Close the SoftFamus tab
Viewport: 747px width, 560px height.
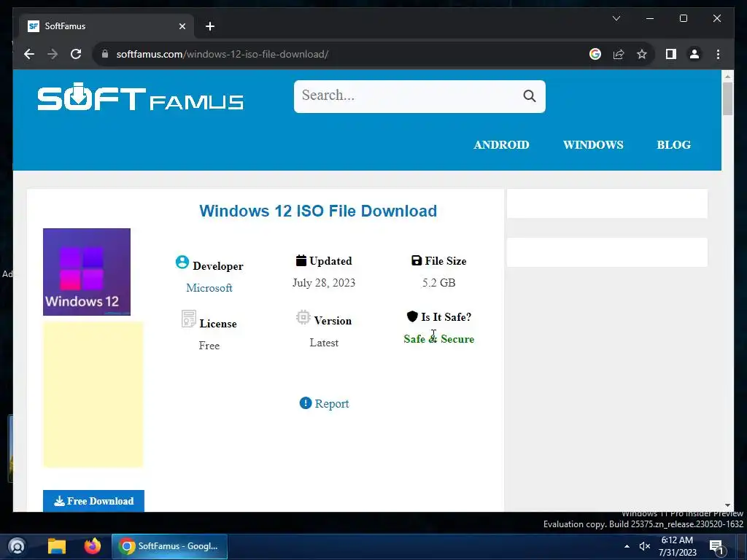182,26
